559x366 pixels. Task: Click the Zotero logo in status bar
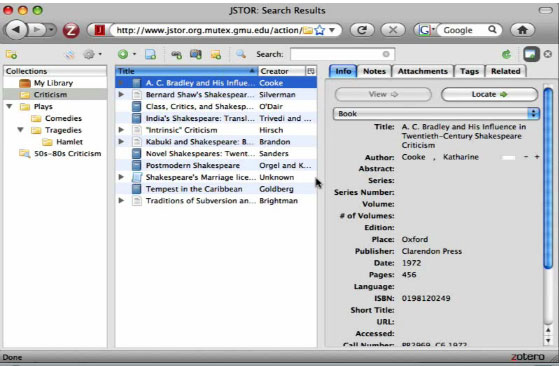tap(528, 357)
